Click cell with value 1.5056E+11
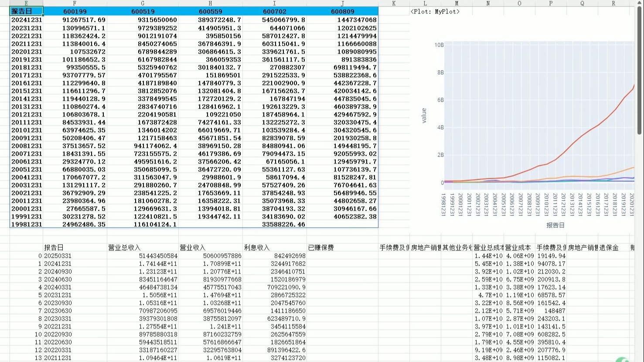This screenshot has height=362, width=644. pyautogui.click(x=143, y=295)
